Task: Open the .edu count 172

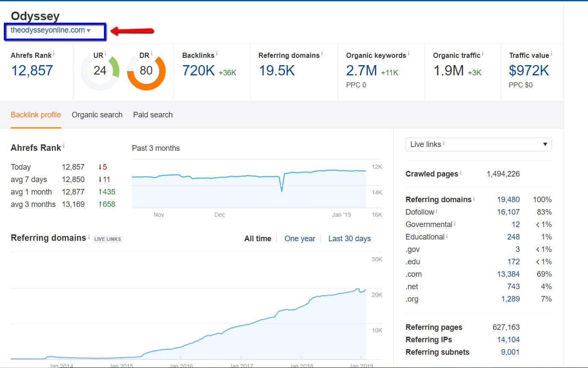Action: (514, 262)
